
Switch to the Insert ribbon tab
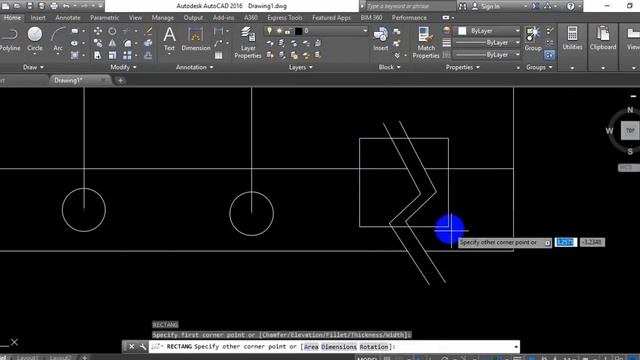coord(38,18)
